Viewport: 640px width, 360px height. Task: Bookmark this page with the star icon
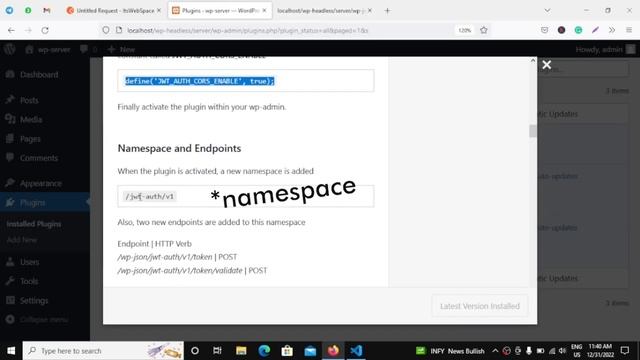coord(484,30)
